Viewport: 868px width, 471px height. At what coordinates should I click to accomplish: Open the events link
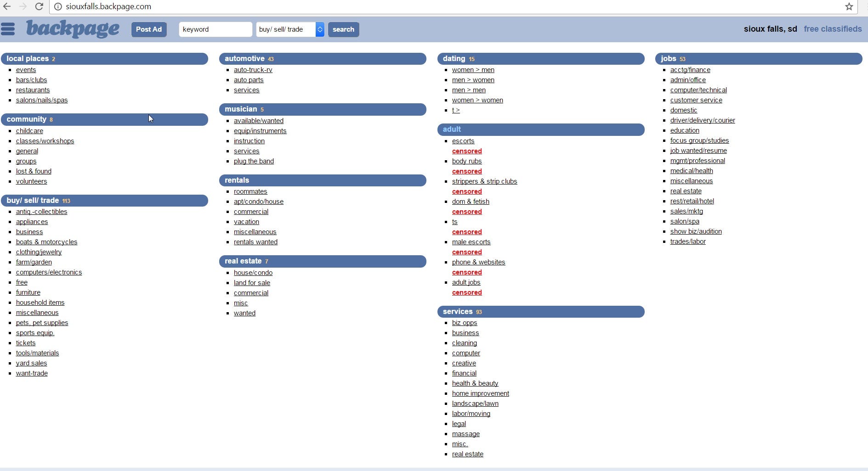click(x=26, y=70)
